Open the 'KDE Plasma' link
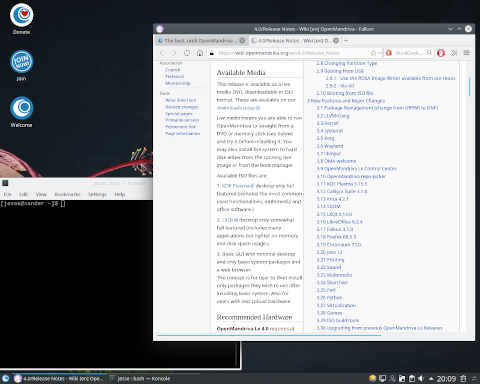 click(x=238, y=186)
